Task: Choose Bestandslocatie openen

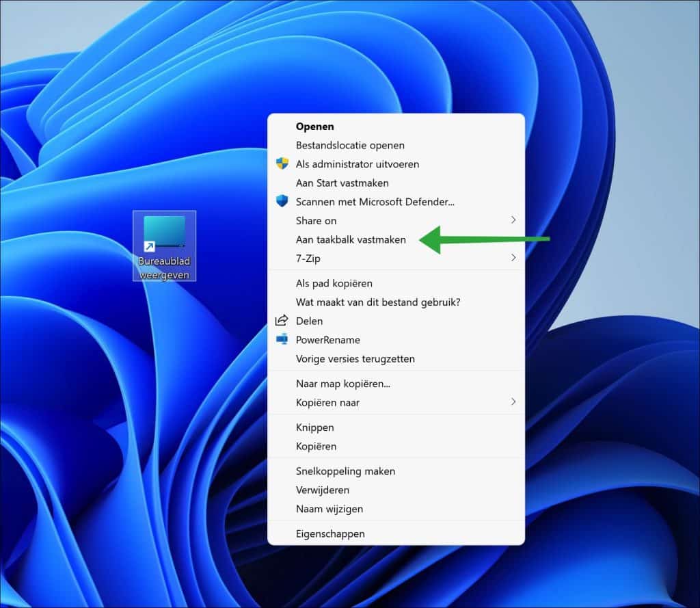Action: (x=350, y=145)
